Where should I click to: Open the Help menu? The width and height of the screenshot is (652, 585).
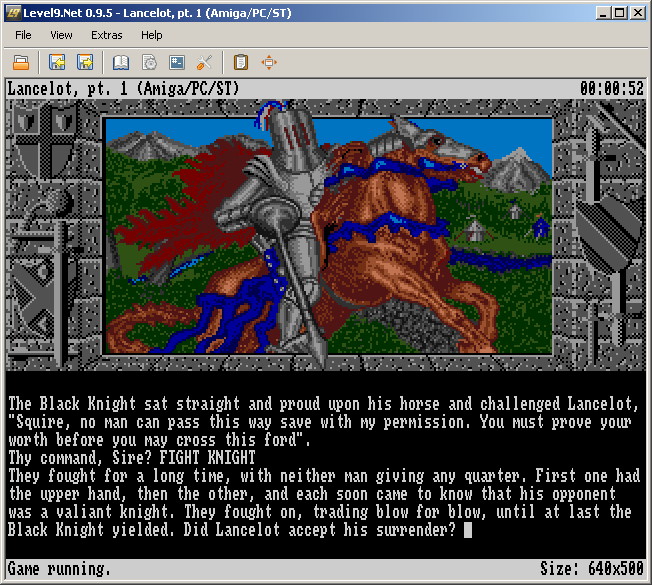click(x=151, y=35)
